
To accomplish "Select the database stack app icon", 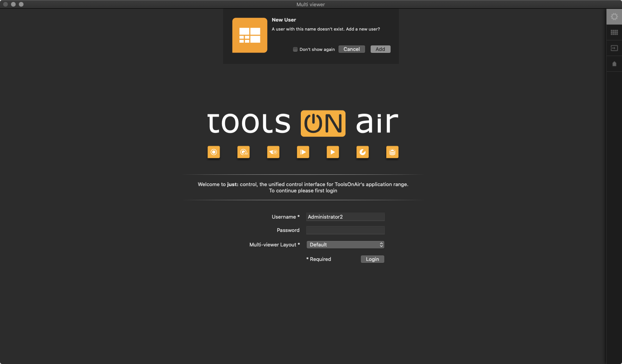I will pos(393,152).
